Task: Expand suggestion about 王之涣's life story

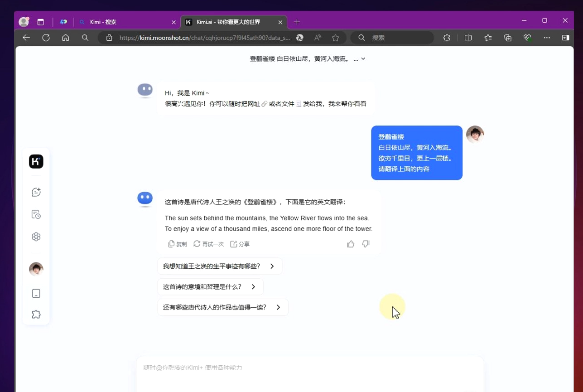Action: point(220,266)
